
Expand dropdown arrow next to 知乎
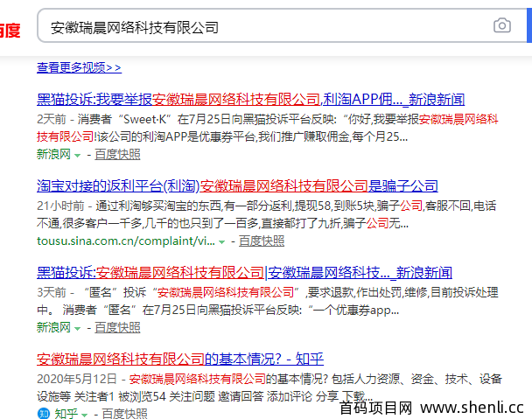coord(84,415)
